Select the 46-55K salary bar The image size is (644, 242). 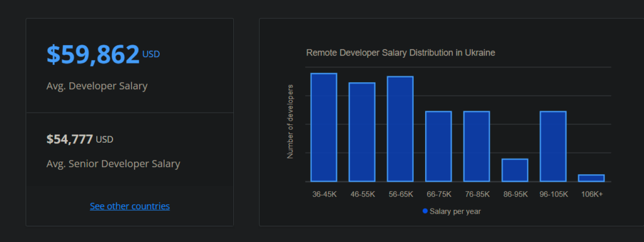(362, 132)
